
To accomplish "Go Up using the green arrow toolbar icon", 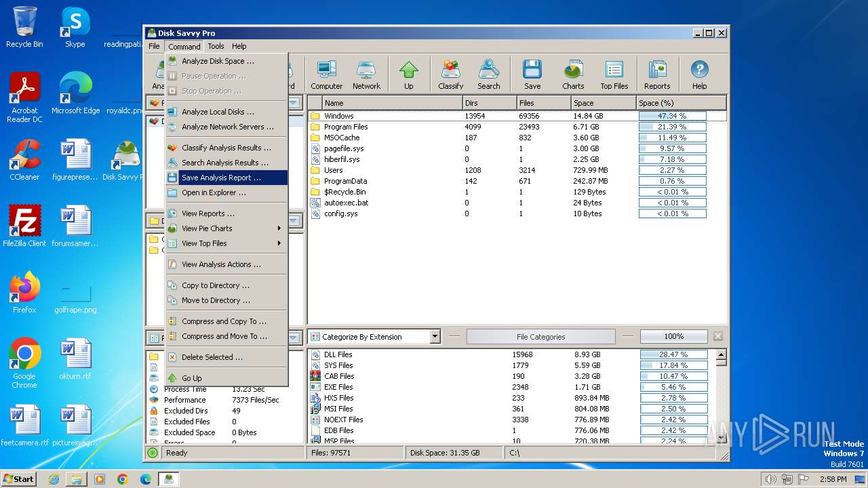I will click(x=408, y=75).
